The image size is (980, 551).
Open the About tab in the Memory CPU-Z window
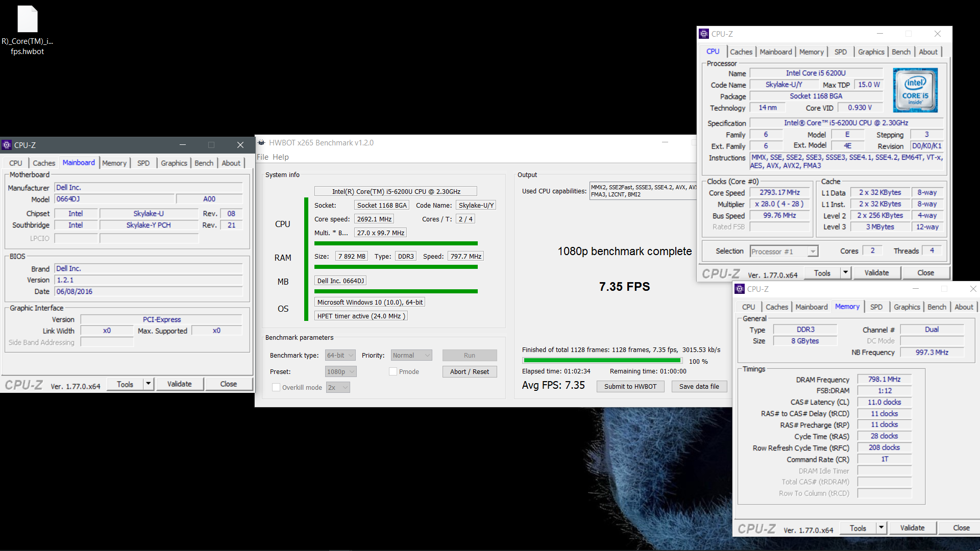tap(964, 307)
